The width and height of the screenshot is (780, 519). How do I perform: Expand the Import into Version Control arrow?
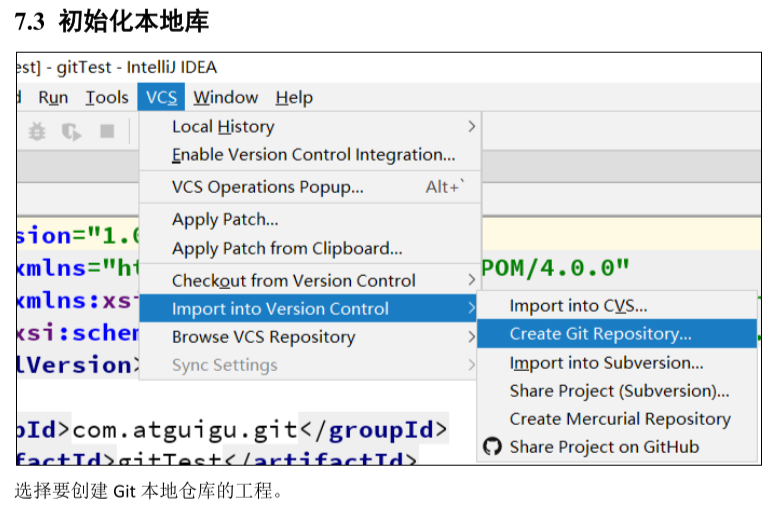click(471, 308)
